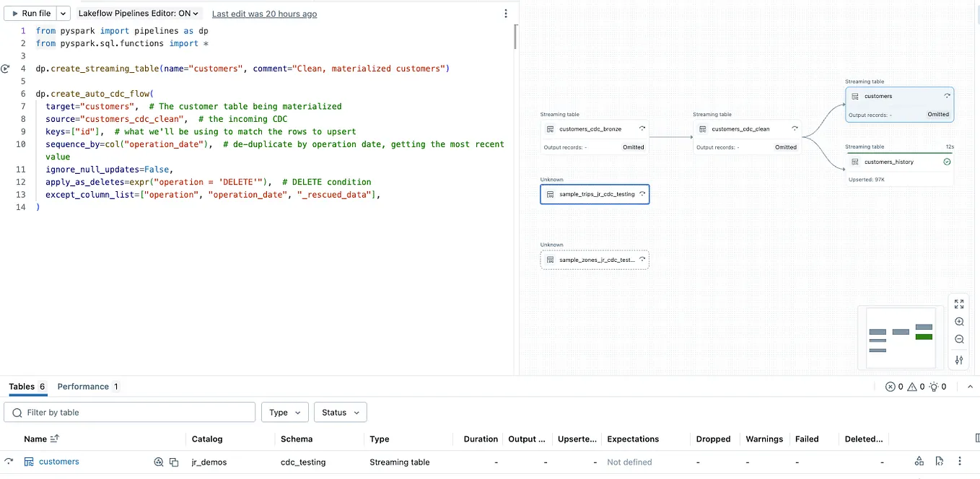Viewport: 980px width, 479px height.
Task: Click the graph display settings sliders icon
Action: click(x=959, y=360)
